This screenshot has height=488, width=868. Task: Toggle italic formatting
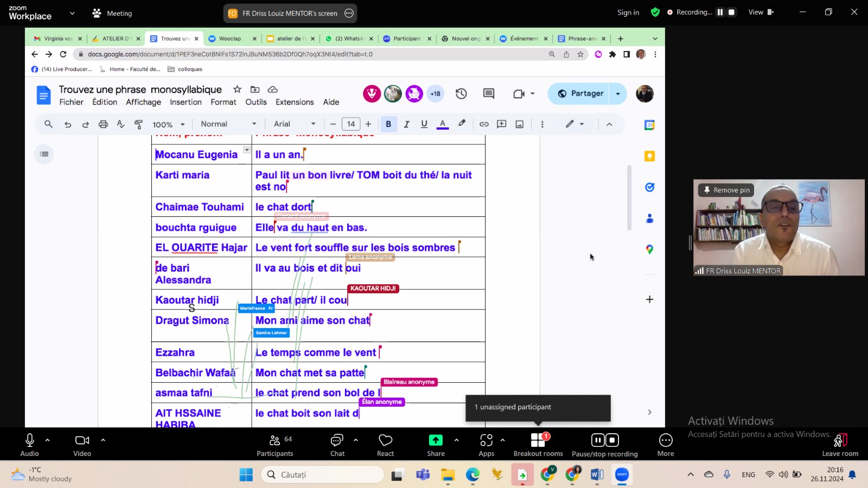pos(406,124)
